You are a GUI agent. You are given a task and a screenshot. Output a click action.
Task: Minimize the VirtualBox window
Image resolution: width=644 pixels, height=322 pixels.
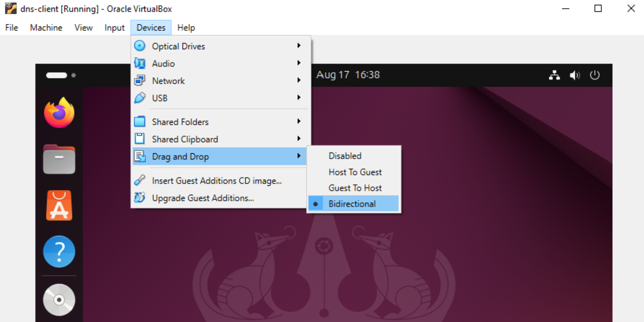pos(566,9)
